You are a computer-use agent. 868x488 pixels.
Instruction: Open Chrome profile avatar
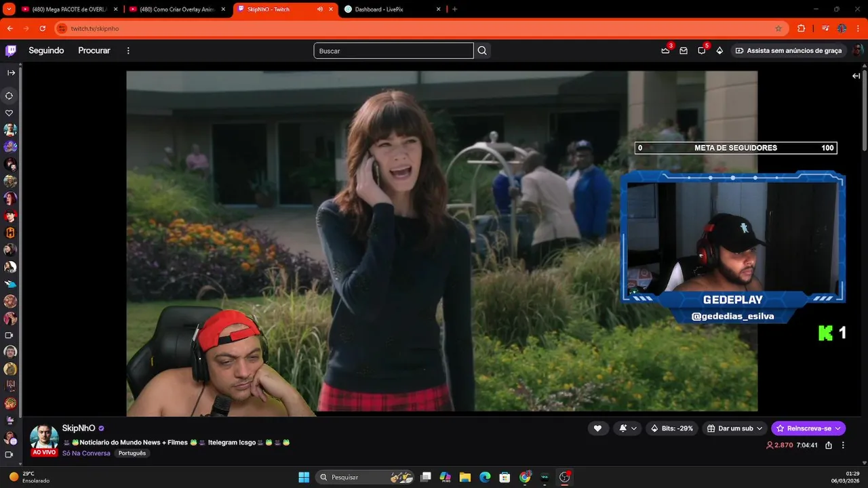842,28
